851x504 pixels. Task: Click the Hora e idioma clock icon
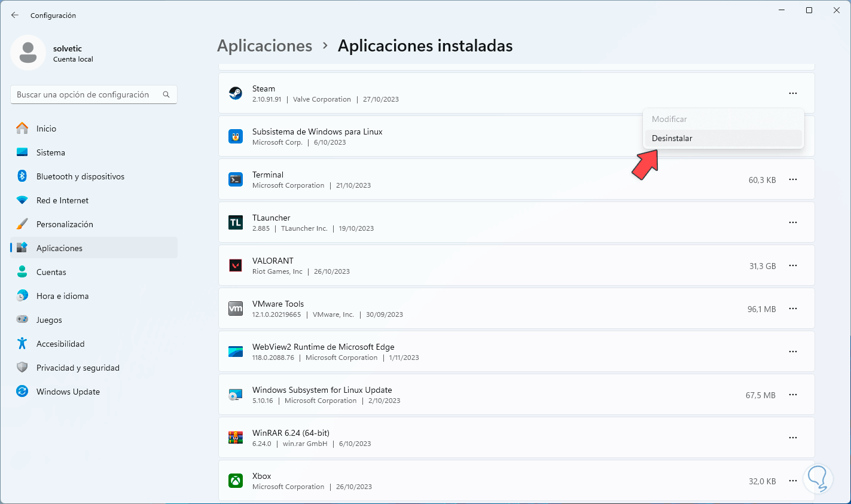(x=22, y=296)
